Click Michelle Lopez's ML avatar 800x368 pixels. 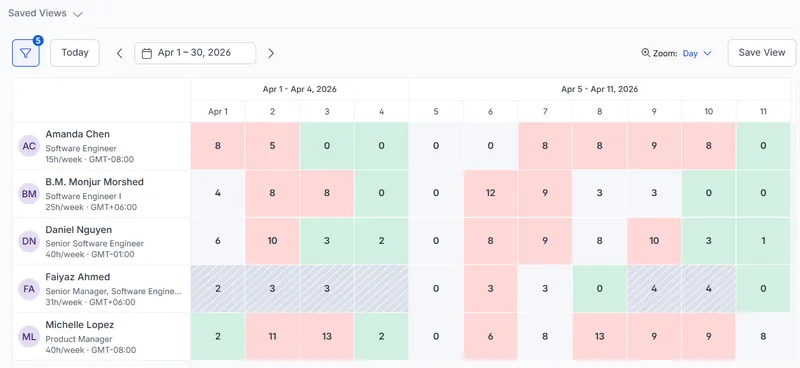[29, 336]
